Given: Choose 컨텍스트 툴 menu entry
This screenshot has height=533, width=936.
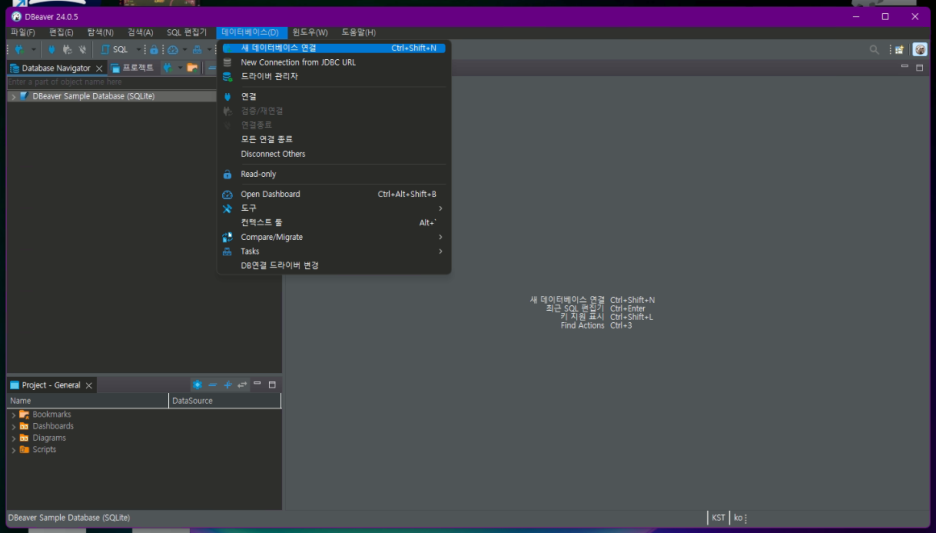Looking at the screenshot, I should click(x=334, y=223).
